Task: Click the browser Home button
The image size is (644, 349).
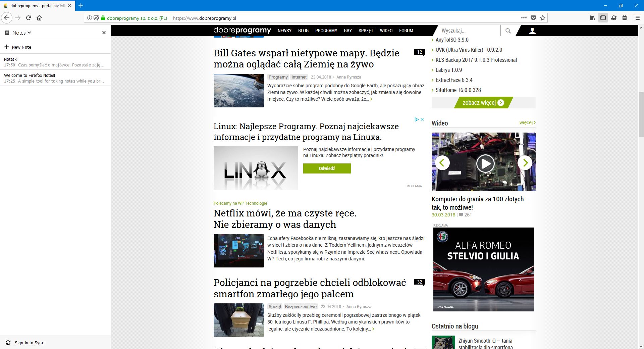Action: pos(39,18)
